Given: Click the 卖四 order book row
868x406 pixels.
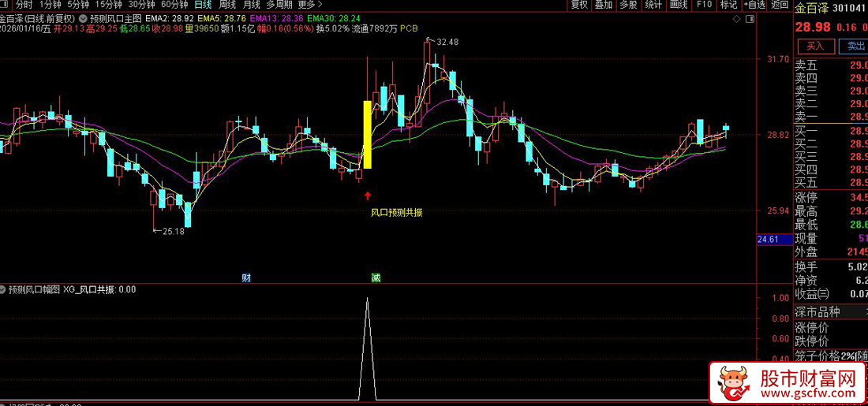Looking at the screenshot, I should point(830,79).
